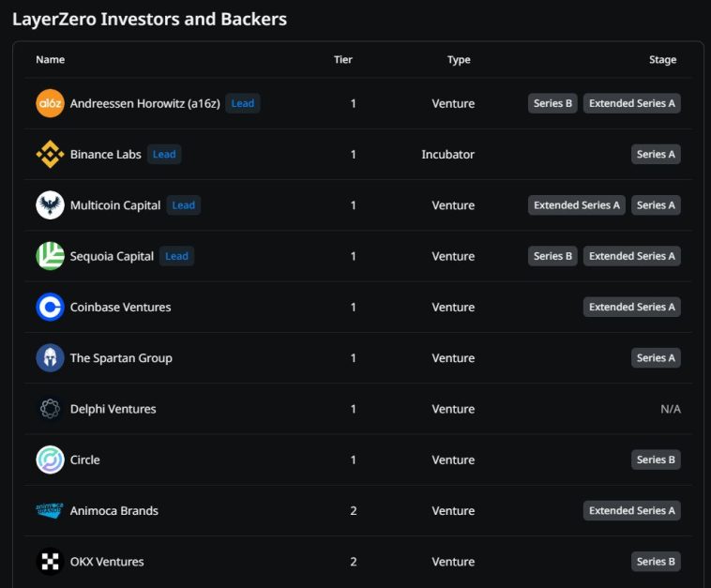Click the Delphi Ventures logo icon
This screenshot has height=588, width=711.
[50, 409]
